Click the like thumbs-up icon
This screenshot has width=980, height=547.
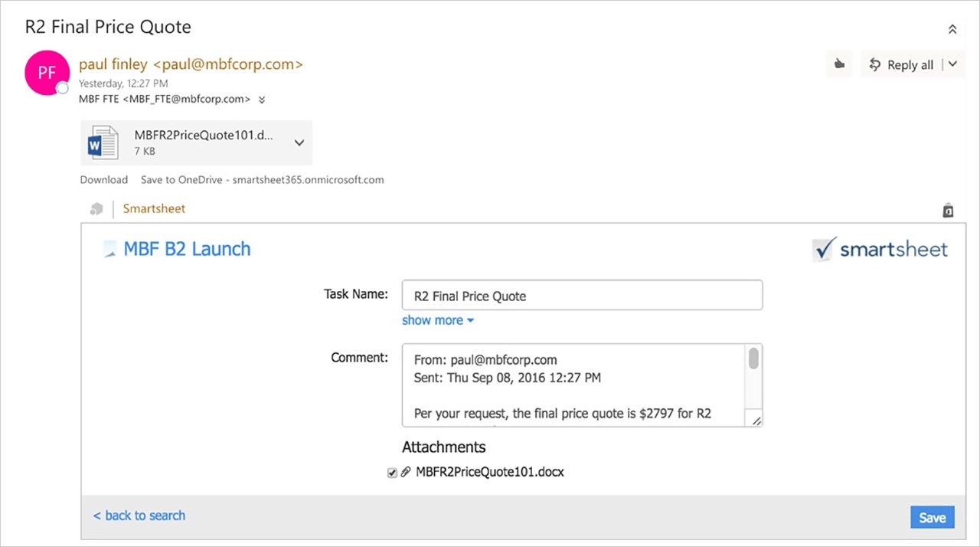click(839, 65)
